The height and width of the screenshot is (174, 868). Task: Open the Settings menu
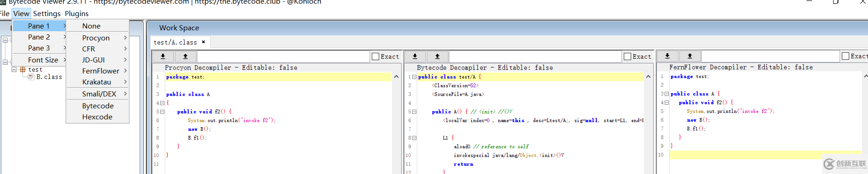click(47, 13)
